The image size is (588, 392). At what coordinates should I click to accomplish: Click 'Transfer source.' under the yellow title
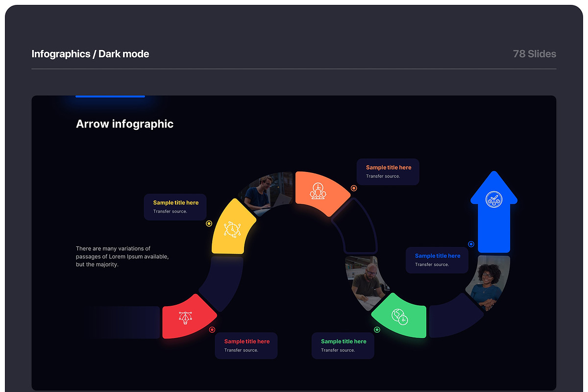[170, 212]
